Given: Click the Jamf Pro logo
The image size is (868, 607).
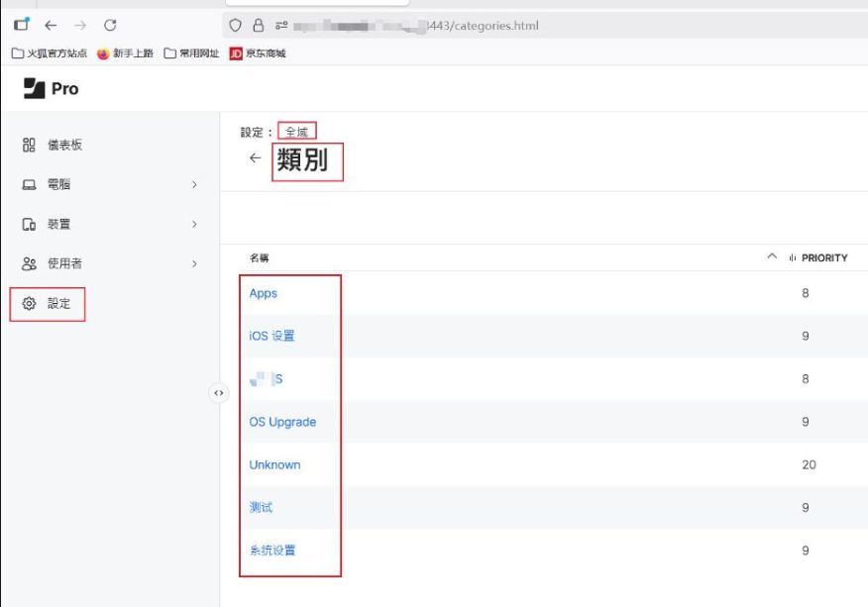Looking at the screenshot, I should click(51, 88).
